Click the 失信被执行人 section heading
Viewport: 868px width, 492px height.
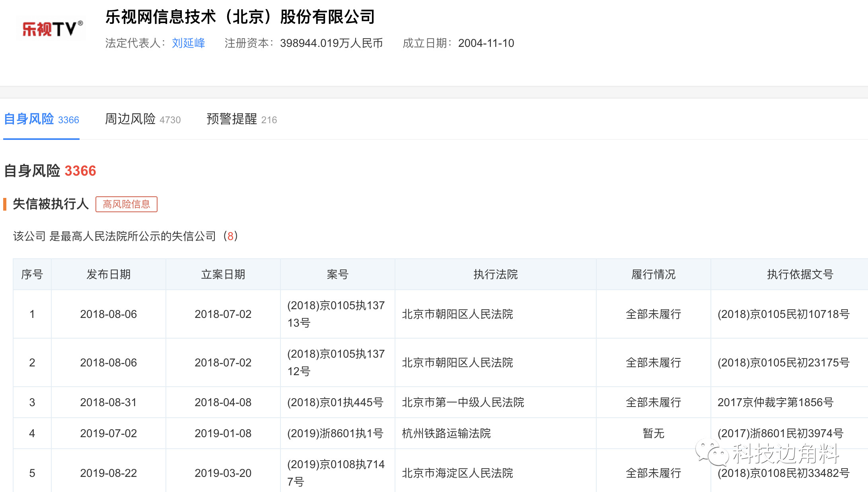[51, 204]
